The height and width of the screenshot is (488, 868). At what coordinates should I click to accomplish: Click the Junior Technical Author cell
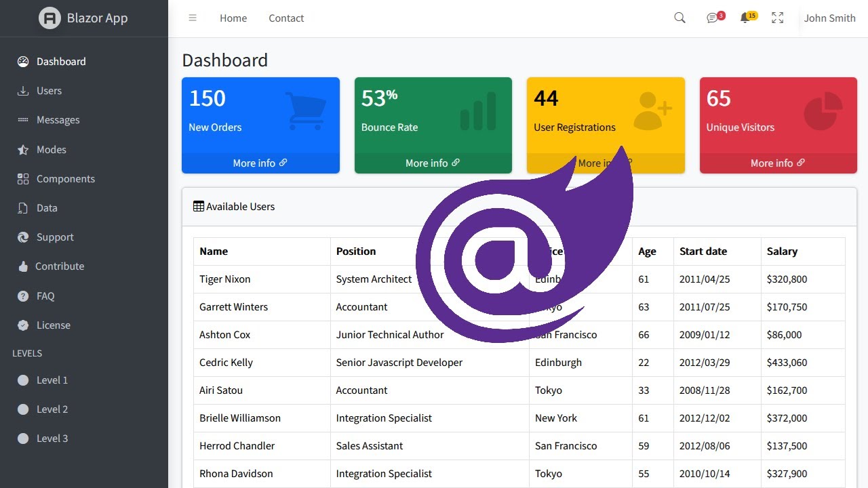(x=430, y=335)
